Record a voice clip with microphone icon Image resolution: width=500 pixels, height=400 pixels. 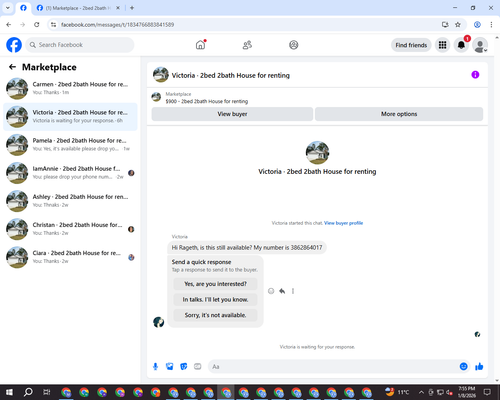coord(155,367)
